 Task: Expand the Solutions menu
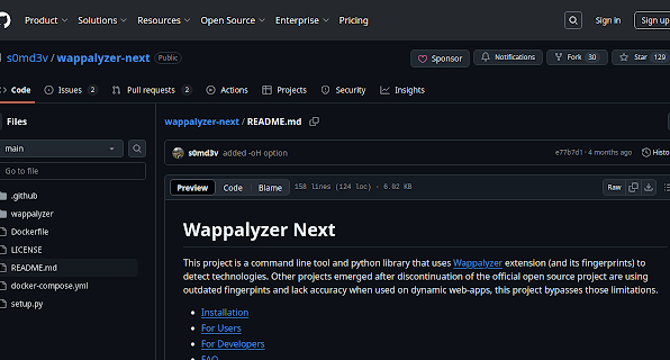(102, 20)
